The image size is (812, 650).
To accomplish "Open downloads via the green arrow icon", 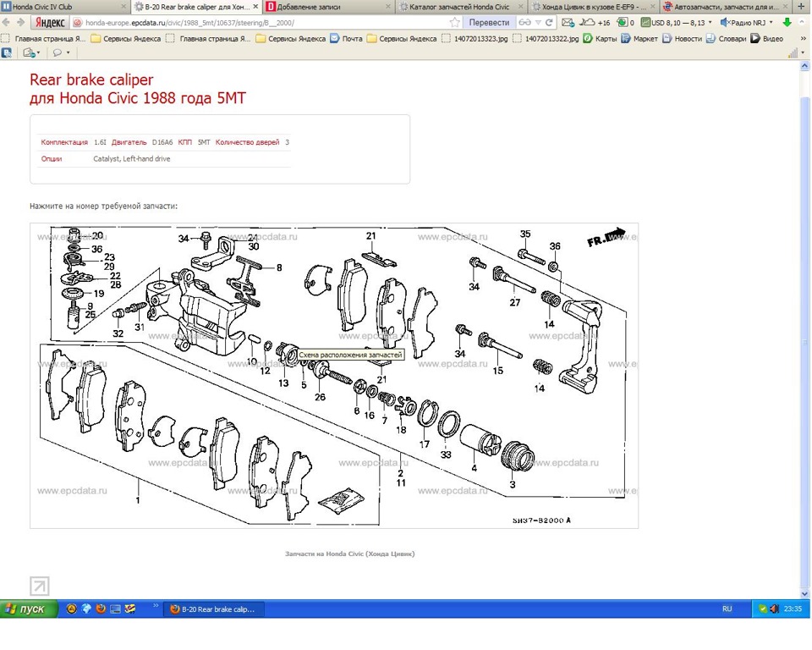I will [787, 22].
